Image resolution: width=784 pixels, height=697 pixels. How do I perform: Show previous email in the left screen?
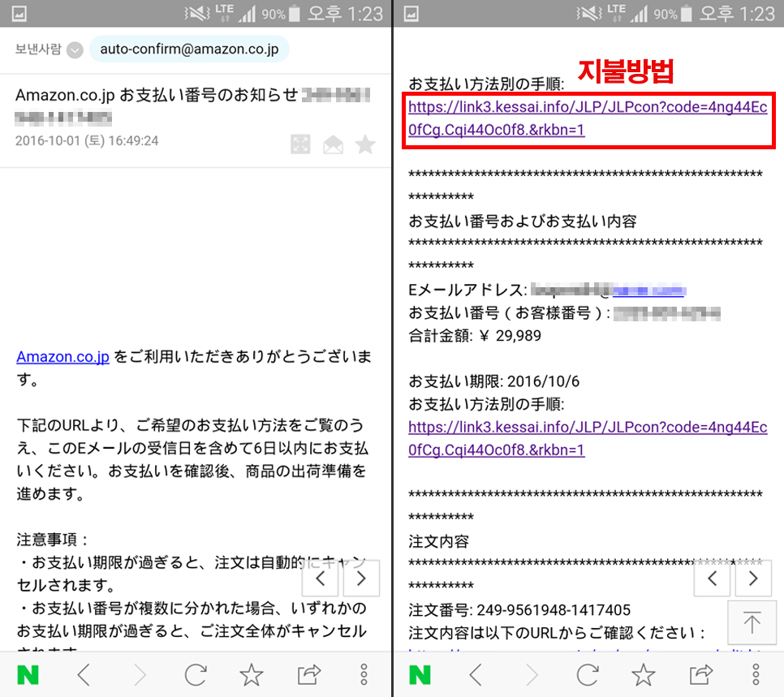point(320,579)
